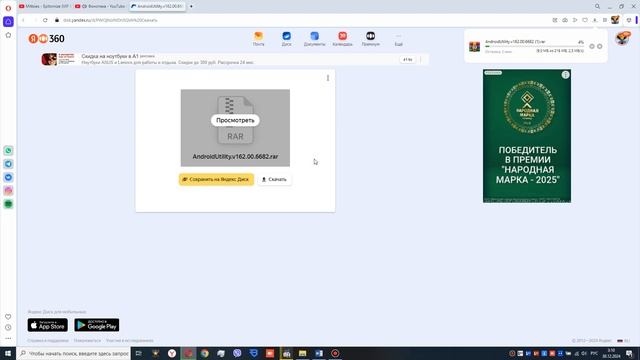Open a new browser tab
The height and width of the screenshot is (360, 640).
(x=191, y=7)
